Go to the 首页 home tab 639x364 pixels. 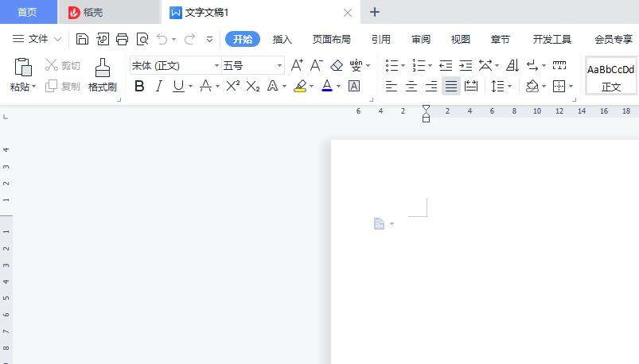click(x=27, y=12)
